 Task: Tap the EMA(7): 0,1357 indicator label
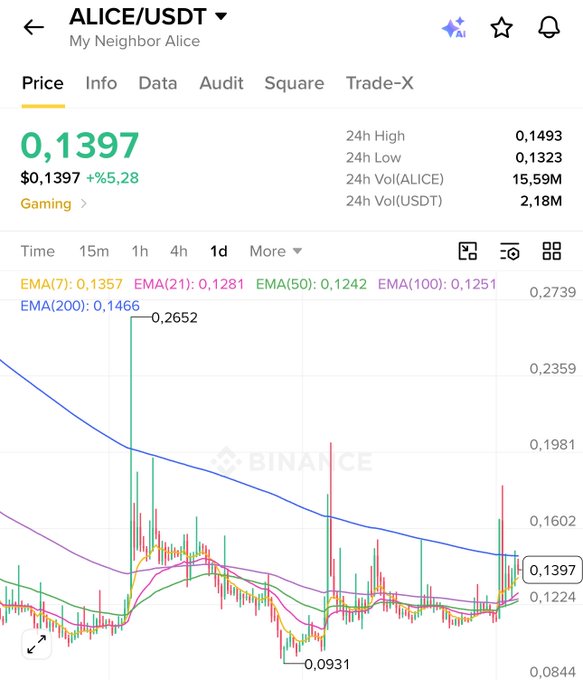click(x=72, y=284)
